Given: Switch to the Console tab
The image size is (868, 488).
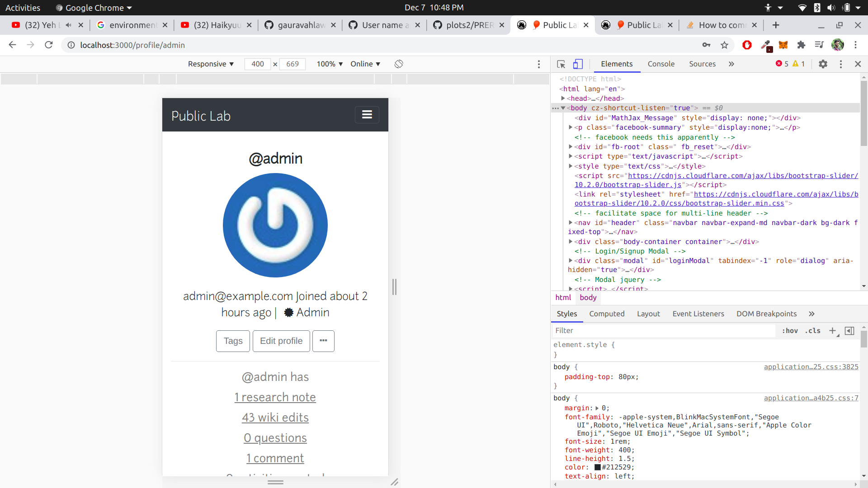Looking at the screenshot, I should coord(660,64).
